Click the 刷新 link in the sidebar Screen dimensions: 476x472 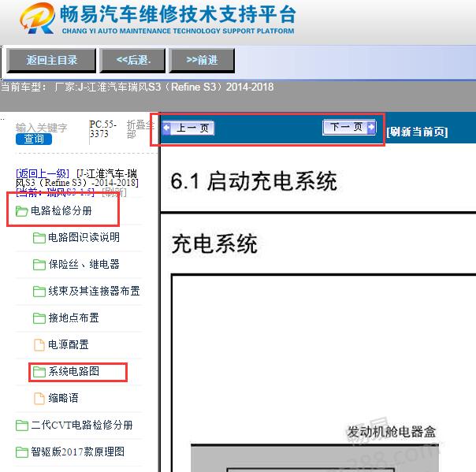113,192
